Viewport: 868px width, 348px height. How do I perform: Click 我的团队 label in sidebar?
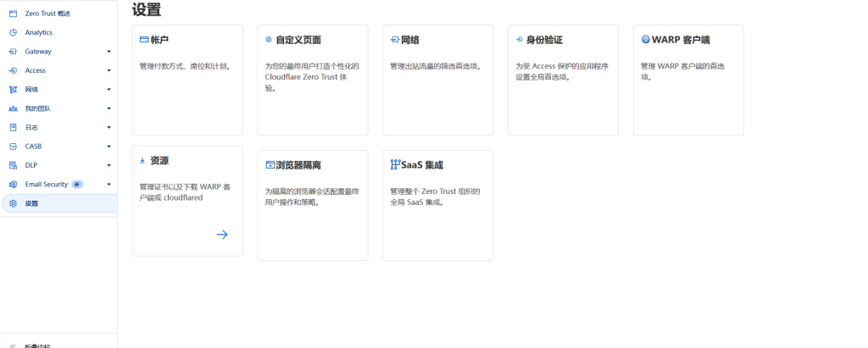(x=37, y=108)
